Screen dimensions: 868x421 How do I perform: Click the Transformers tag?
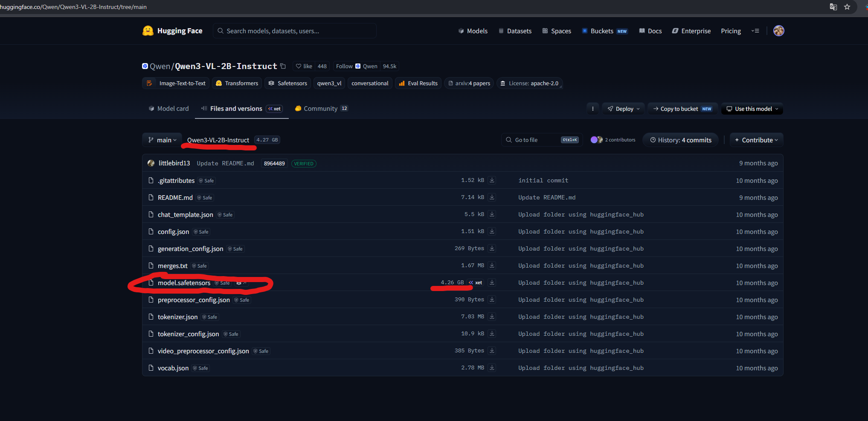[x=237, y=83]
